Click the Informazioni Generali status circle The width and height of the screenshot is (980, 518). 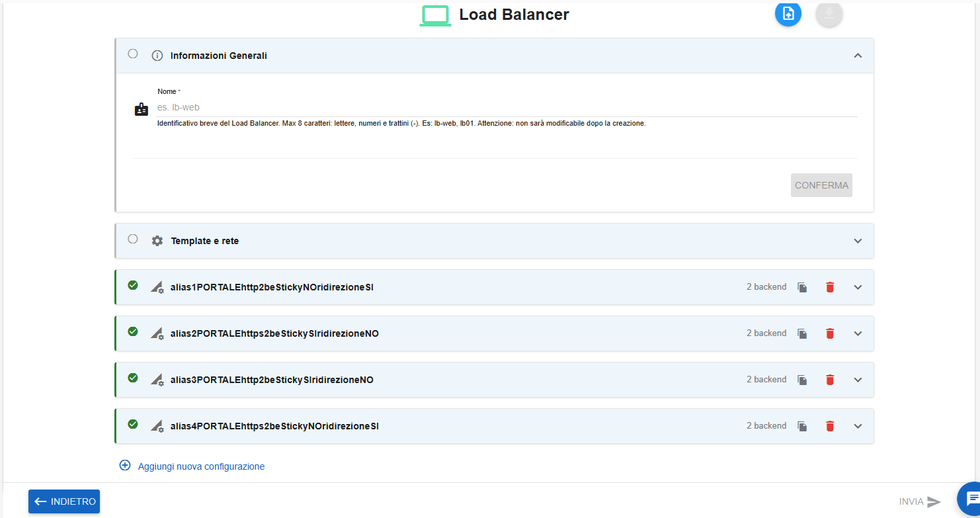[x=133, y=54]
